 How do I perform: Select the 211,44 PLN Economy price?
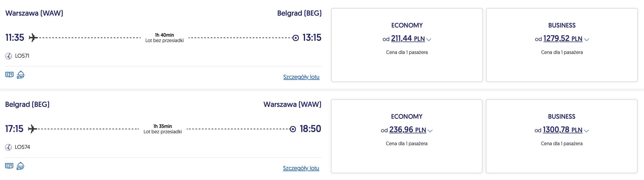(x=407, y=39)
